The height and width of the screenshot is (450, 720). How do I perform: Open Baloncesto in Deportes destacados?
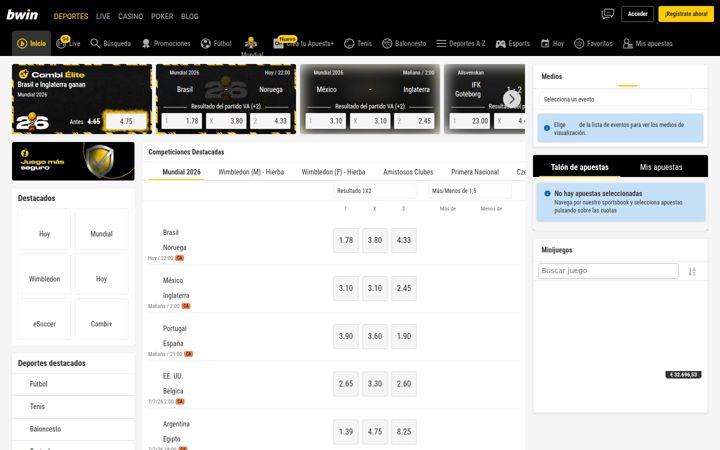(x=73, y=429)
